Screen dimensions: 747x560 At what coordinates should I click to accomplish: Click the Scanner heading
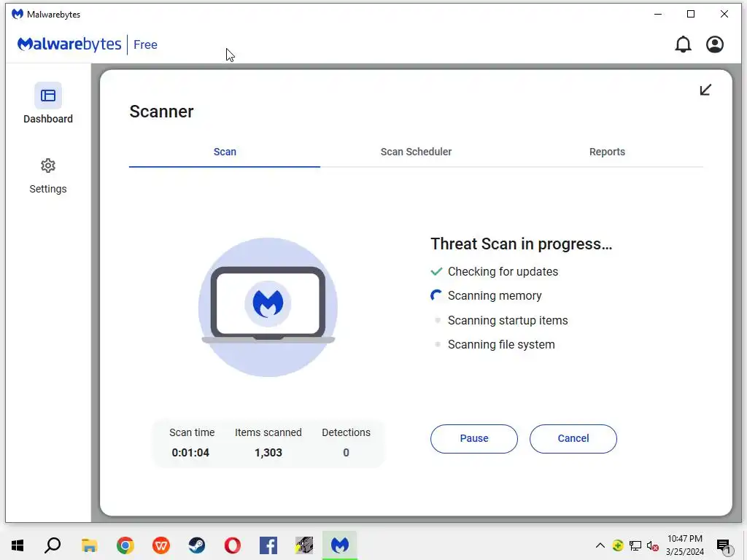click(161, 112)
